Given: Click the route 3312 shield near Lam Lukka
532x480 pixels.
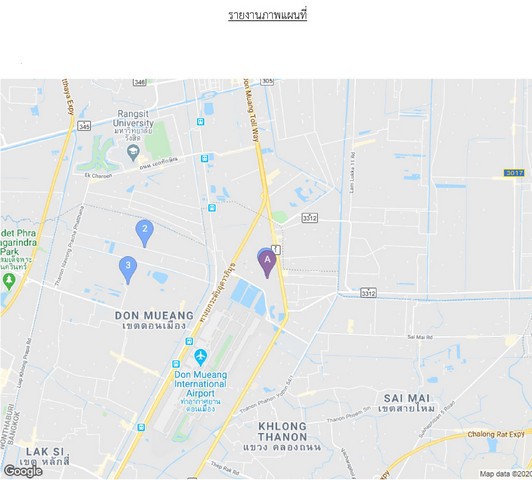Looking at the screenshot, I should coord(368,293).
